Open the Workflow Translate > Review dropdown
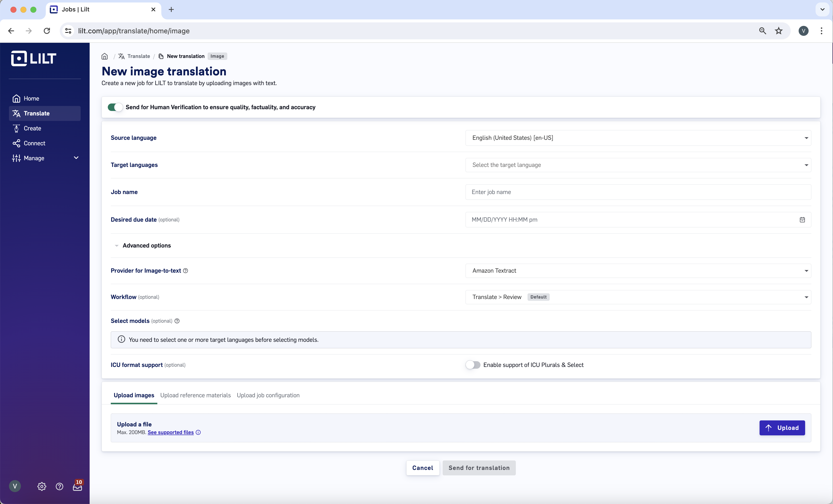This screenshot has width=833, height=504. point(638,297)
